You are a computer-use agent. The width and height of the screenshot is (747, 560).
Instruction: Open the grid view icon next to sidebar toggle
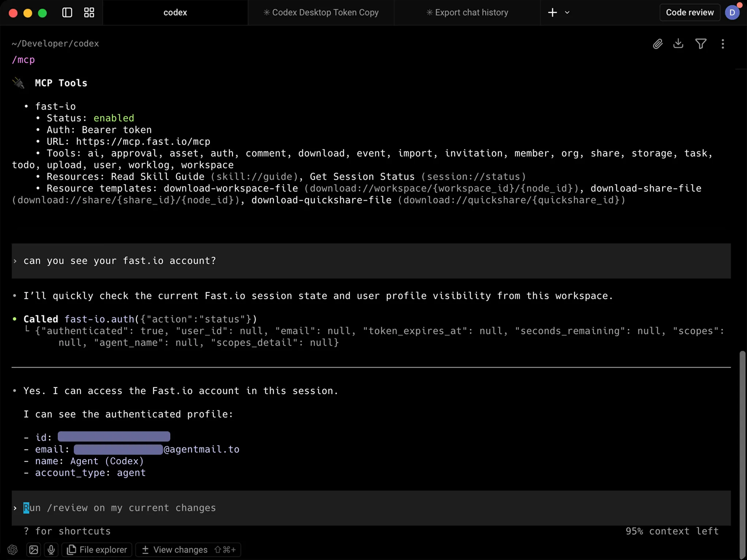(x=88, y=12)
